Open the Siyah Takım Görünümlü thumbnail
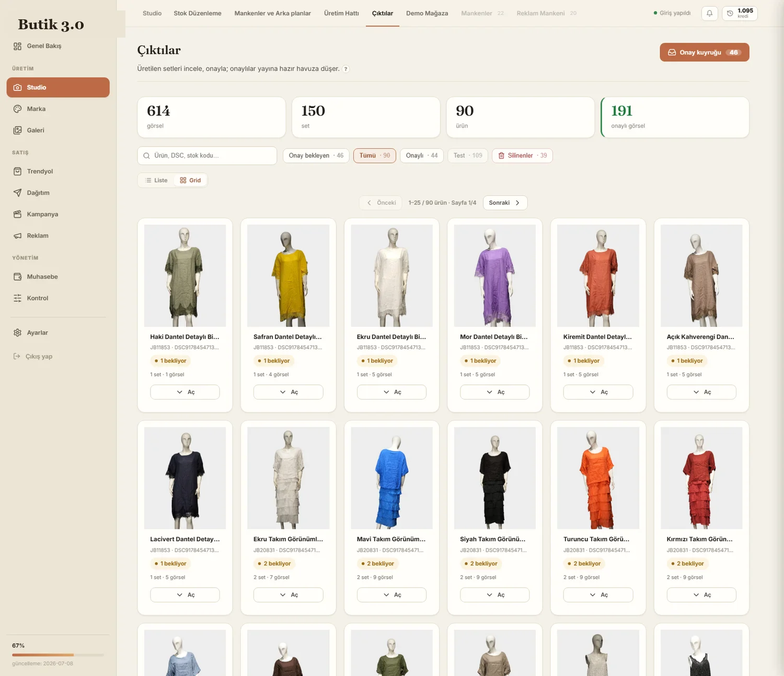784x676 pixels. (x=495, y=478)
